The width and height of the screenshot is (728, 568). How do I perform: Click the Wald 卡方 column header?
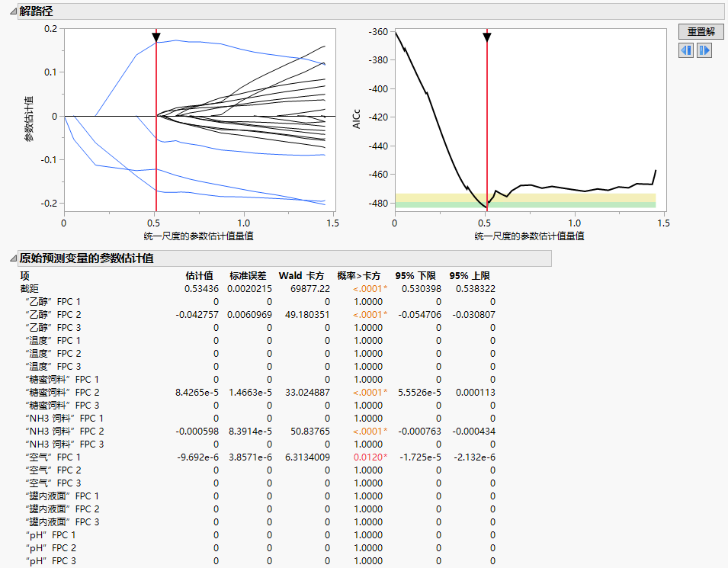[301, 275]
